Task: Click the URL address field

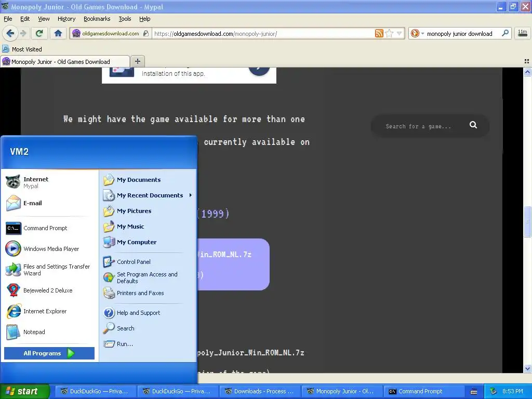Action: click(263, 33)
